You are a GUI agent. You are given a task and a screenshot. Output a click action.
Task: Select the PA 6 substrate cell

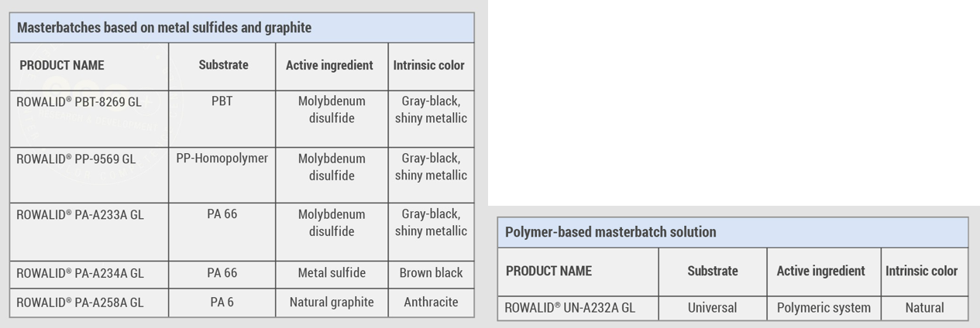pos(222,302)
